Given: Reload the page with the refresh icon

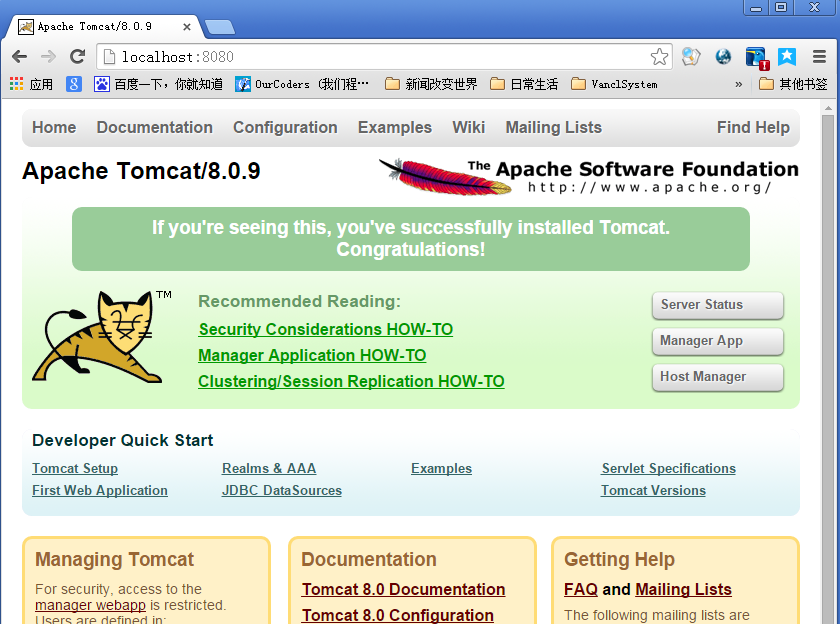Looking at the screenshot, I should tap(78, 56).
